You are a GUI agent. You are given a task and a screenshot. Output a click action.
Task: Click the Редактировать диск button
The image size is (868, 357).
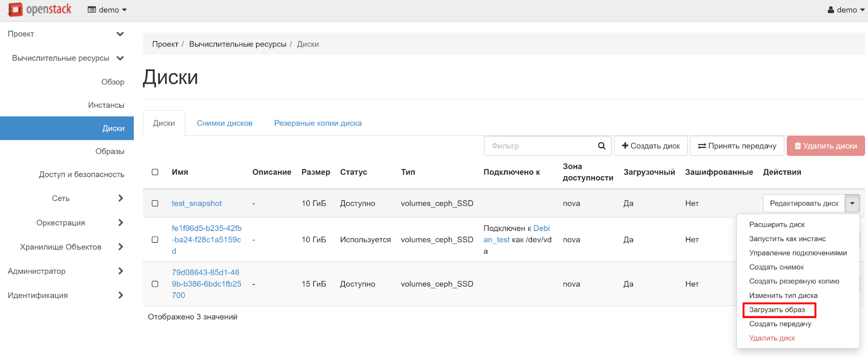[804, 203]
